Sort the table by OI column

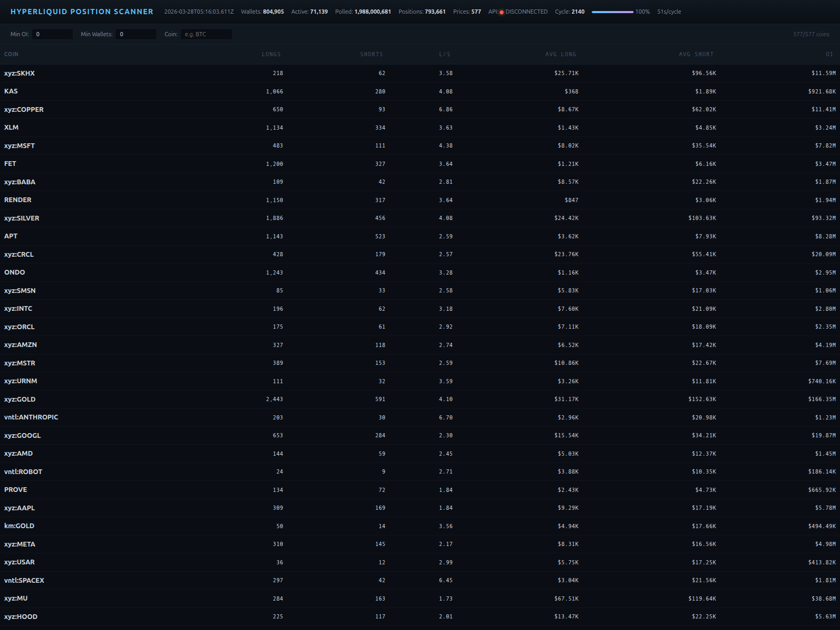point(828,54)
